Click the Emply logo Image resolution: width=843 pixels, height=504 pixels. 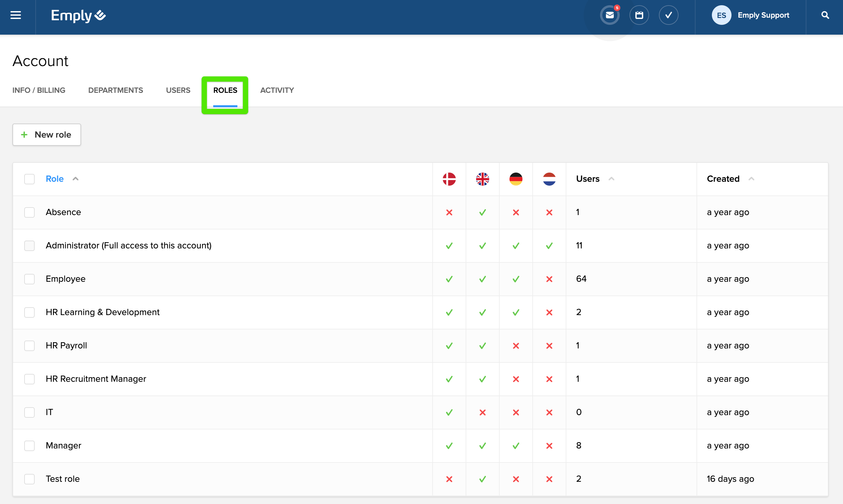pyautogui.click(x=78, y=15)
